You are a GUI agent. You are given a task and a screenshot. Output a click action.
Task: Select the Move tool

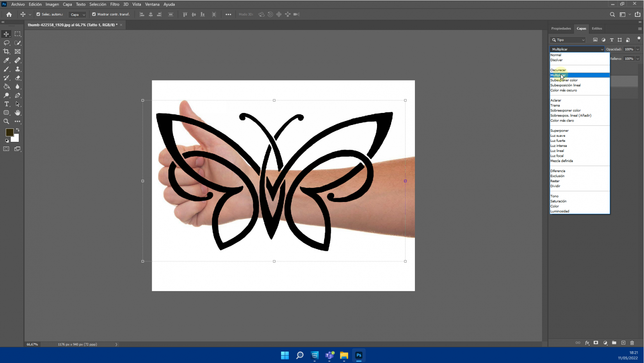point(7,34)
